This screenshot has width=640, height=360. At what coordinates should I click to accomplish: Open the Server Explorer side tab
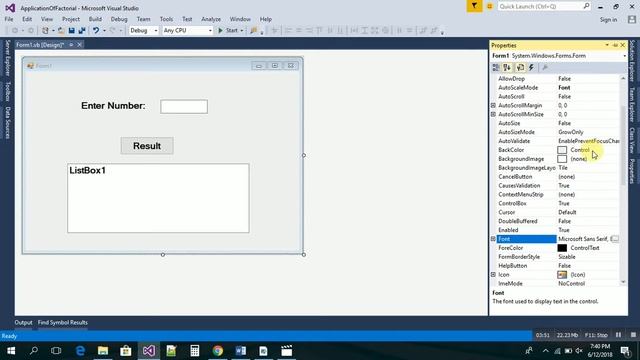coord(7,58)
